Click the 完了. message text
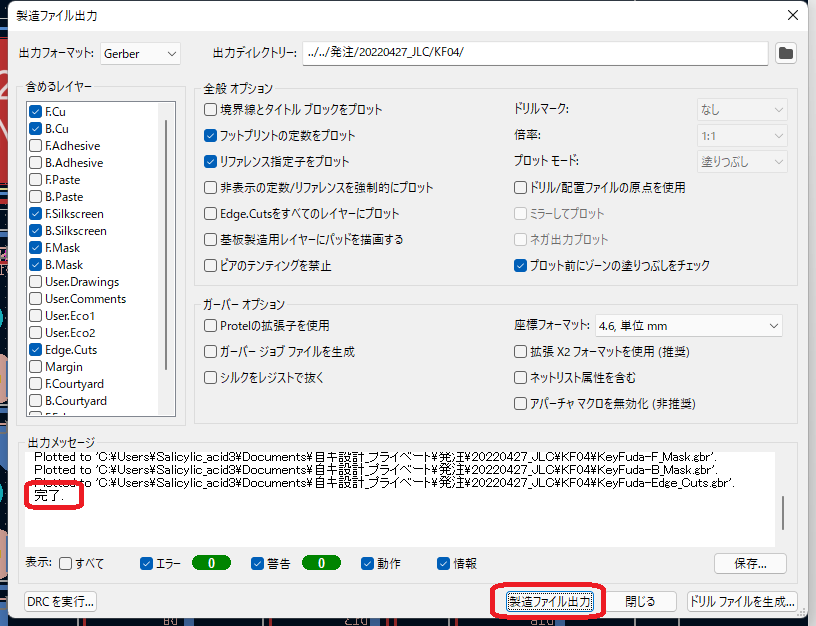 49,495
